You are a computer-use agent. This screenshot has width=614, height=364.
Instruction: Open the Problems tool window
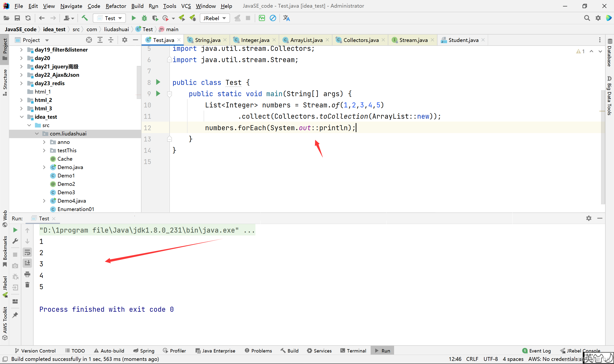pyautogui.click(x=258, y=351)
